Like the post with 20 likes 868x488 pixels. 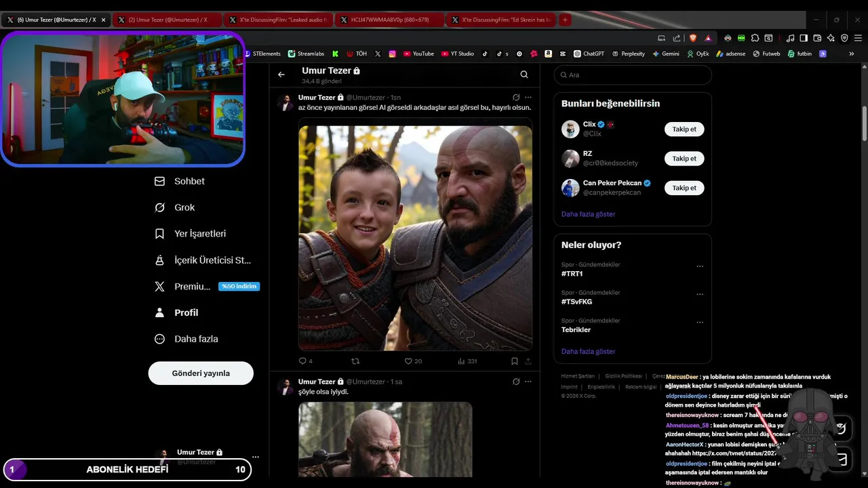(x=413, y=361)
